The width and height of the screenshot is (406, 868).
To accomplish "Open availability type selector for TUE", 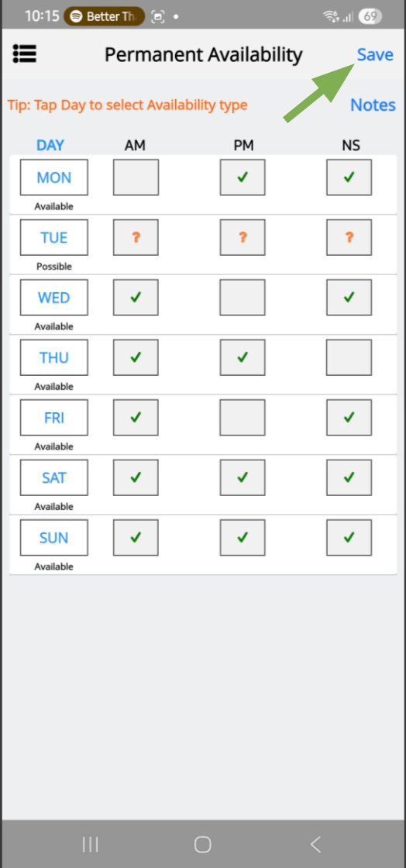I will (53, 237).
